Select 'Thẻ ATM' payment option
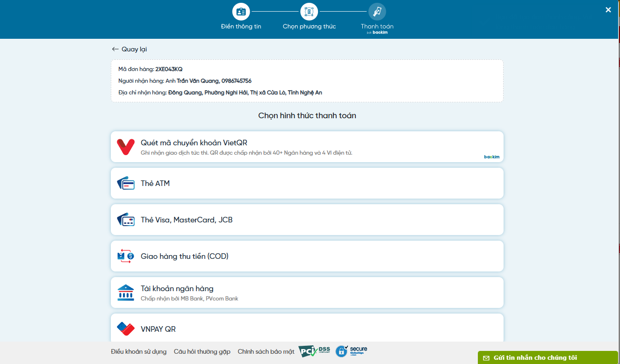The image size is (620, 364). coord(155,183)
